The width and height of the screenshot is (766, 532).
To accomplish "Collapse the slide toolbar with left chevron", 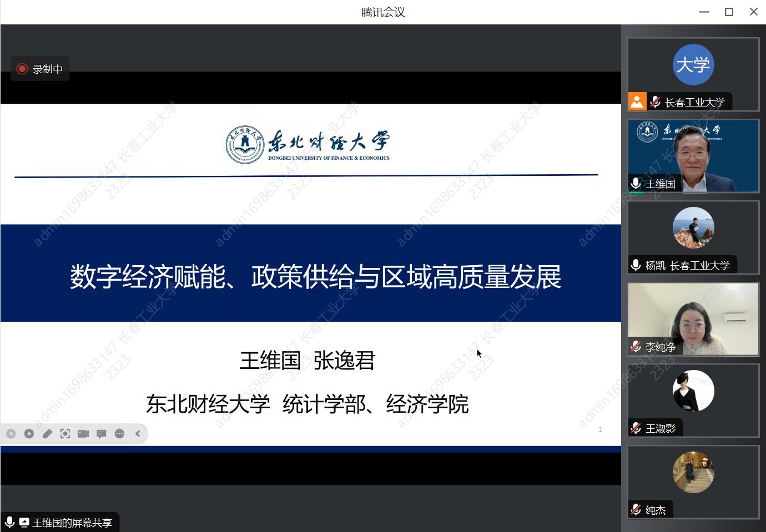I will point(138,434).
